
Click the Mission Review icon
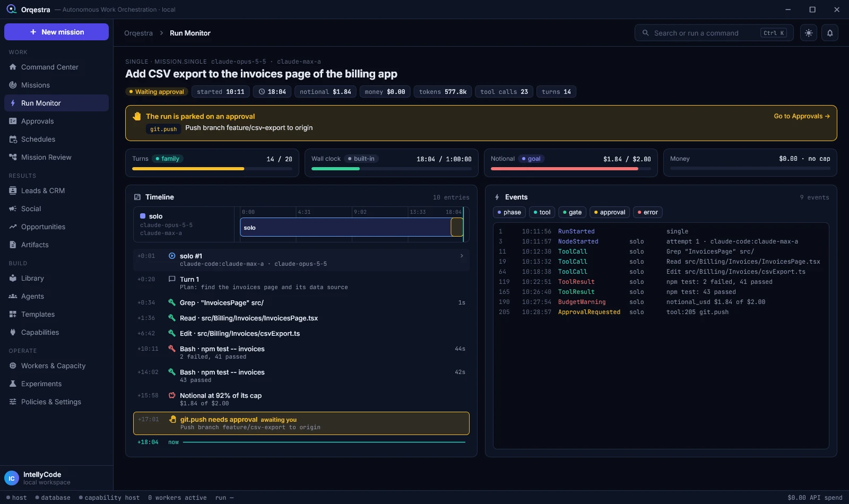pos(13,157)
